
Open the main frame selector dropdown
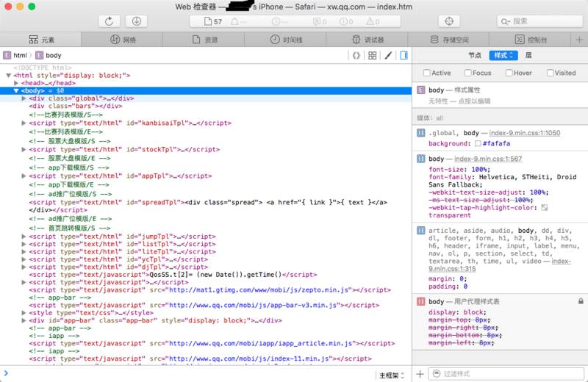click(x=392, y=375)
